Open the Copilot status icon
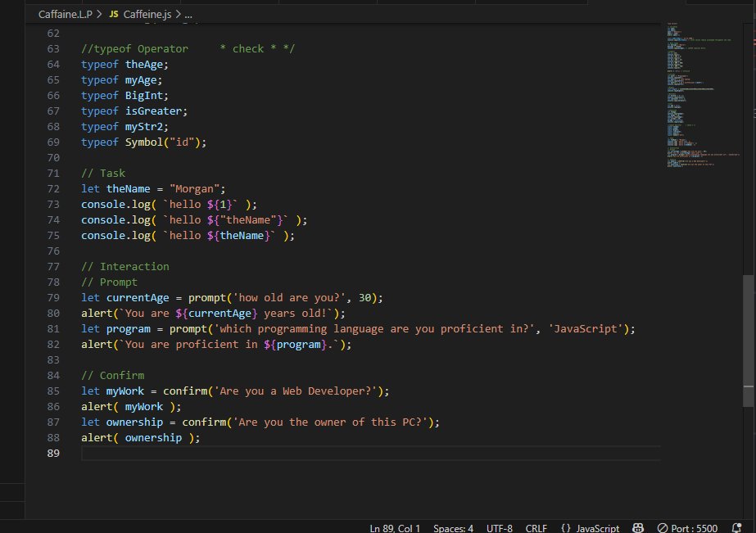The height and width of the screenshot is (533, 756). click(639, 528)
